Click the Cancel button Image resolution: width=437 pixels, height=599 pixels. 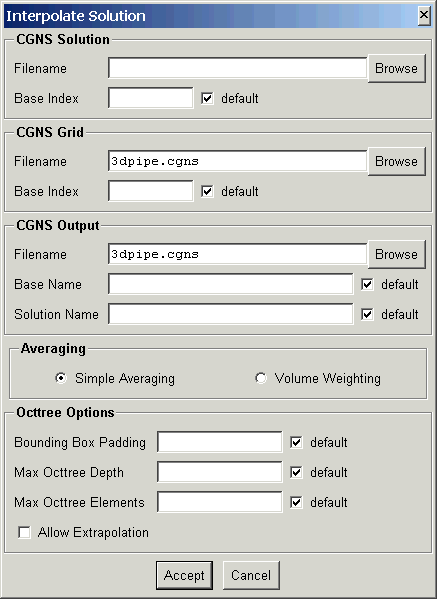point(251,575)
